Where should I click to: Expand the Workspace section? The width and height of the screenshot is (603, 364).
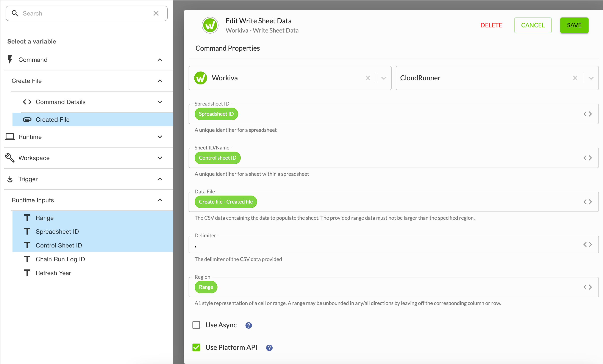[160, 158]
